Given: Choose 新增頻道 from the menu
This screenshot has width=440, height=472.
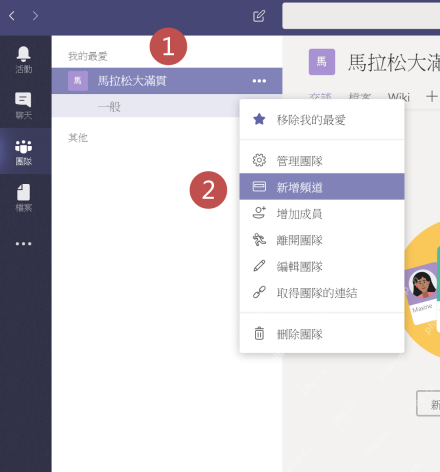Looking at the screenshot, I should (322, 187).
